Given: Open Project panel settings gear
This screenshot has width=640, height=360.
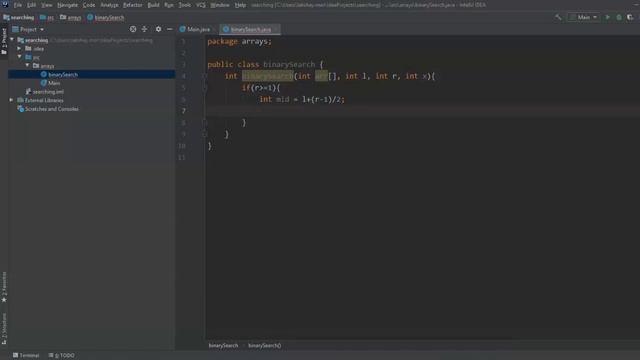Looking at the screenshot, I should coord(158,29).
